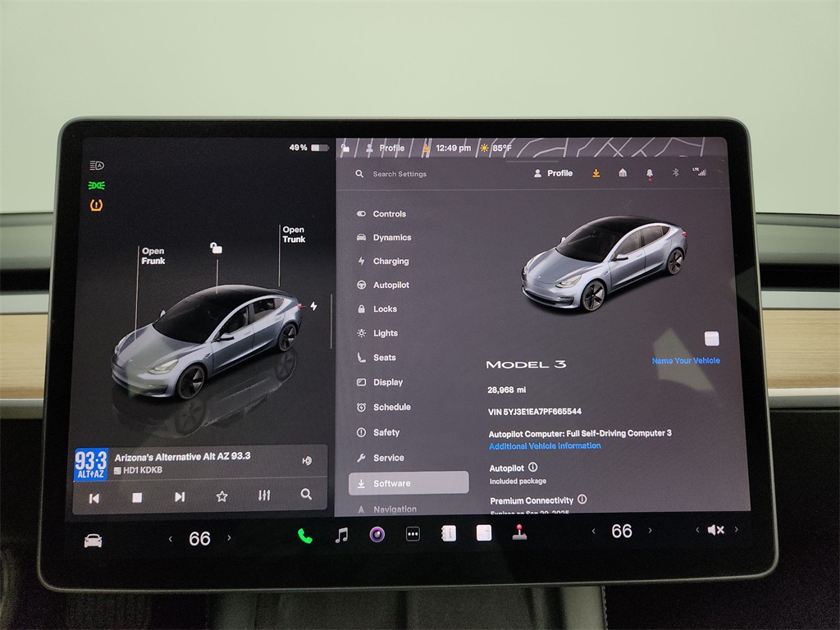Open Profile in the settings header
Viewport: 840px width, 630px height.
554,173
